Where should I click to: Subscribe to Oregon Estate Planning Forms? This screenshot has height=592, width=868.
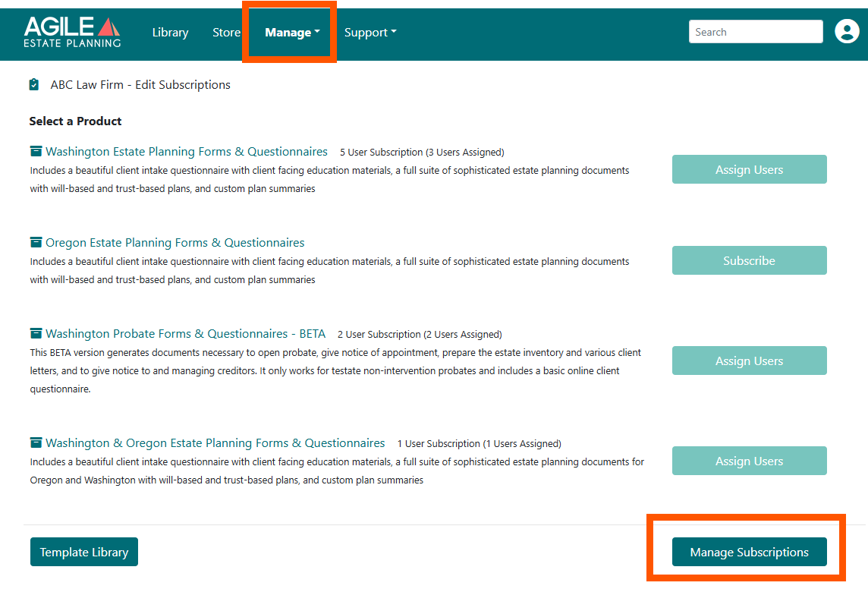coord(749,260)
